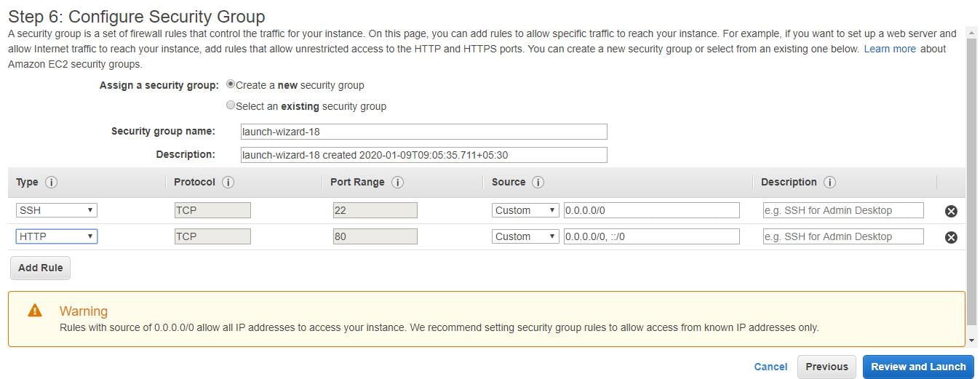This screenshot has width=980, height=379.
Task: Click the TCP protocol field in HTTP row
Action: point(212,236)
